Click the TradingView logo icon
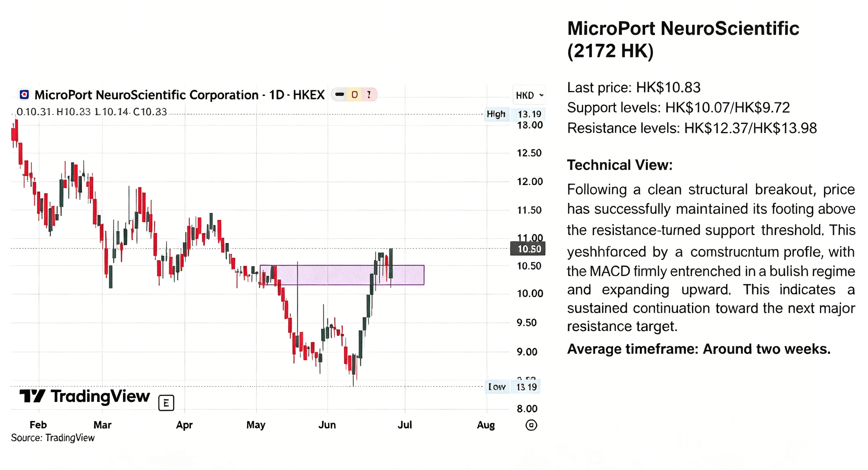This screenshot has height=470, width=868. tap(32, 396)
